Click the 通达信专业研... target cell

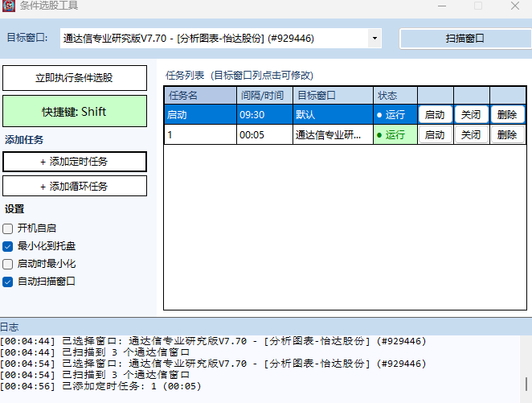click(333, 135)
